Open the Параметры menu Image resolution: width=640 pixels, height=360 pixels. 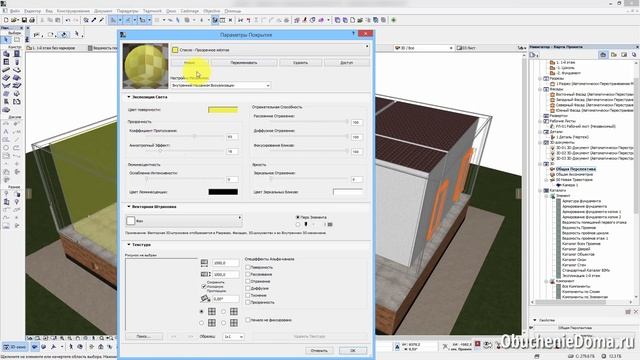click(x=127, y=11)
